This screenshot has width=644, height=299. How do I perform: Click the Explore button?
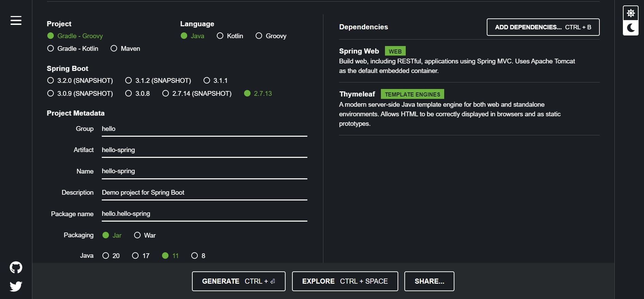345,281
